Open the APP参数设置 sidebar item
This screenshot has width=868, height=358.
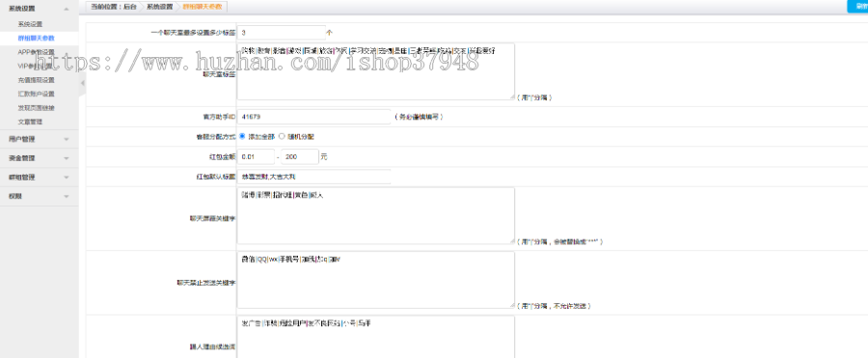(36, 52)
